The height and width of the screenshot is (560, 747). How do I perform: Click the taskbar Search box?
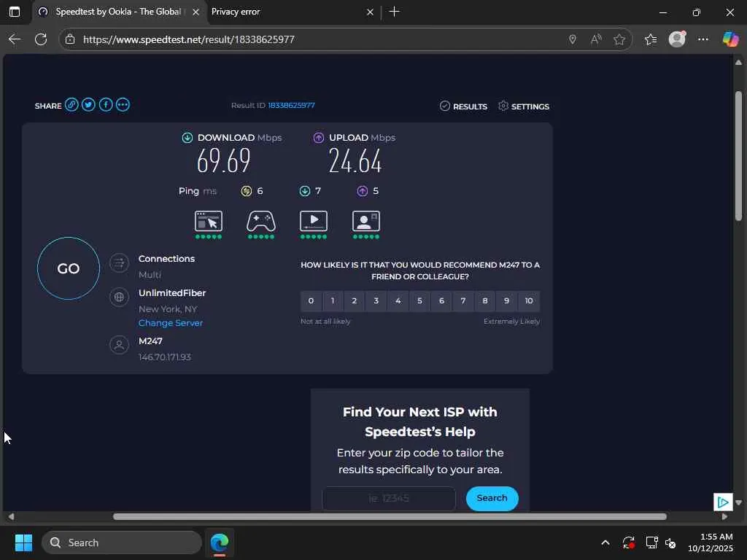[122, 542]
